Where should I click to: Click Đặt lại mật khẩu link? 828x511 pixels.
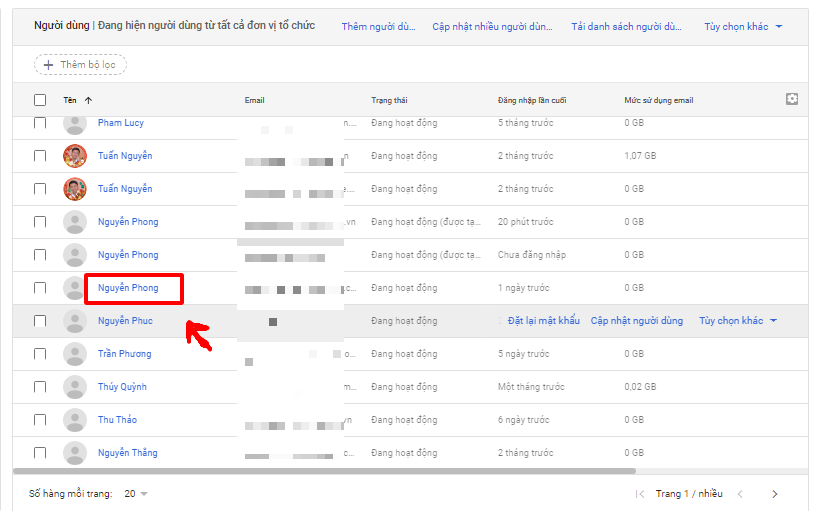pyautogui.click(x=543, y=321)
